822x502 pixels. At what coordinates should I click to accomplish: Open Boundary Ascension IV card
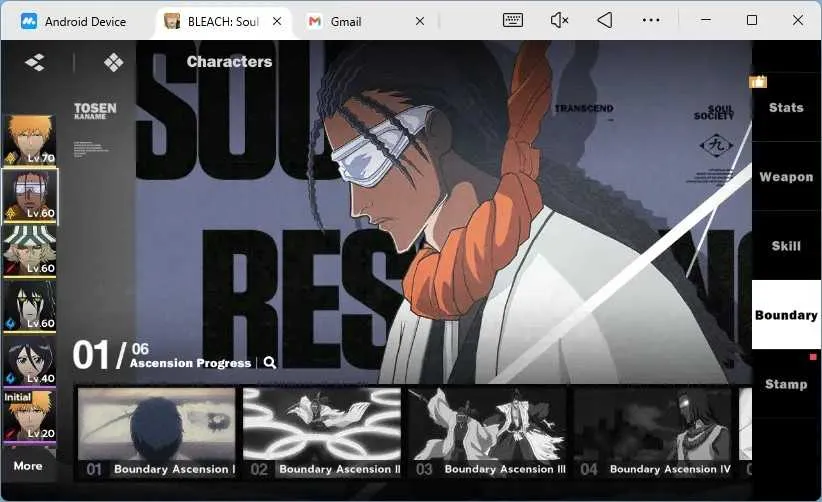[x=652, y=433]
